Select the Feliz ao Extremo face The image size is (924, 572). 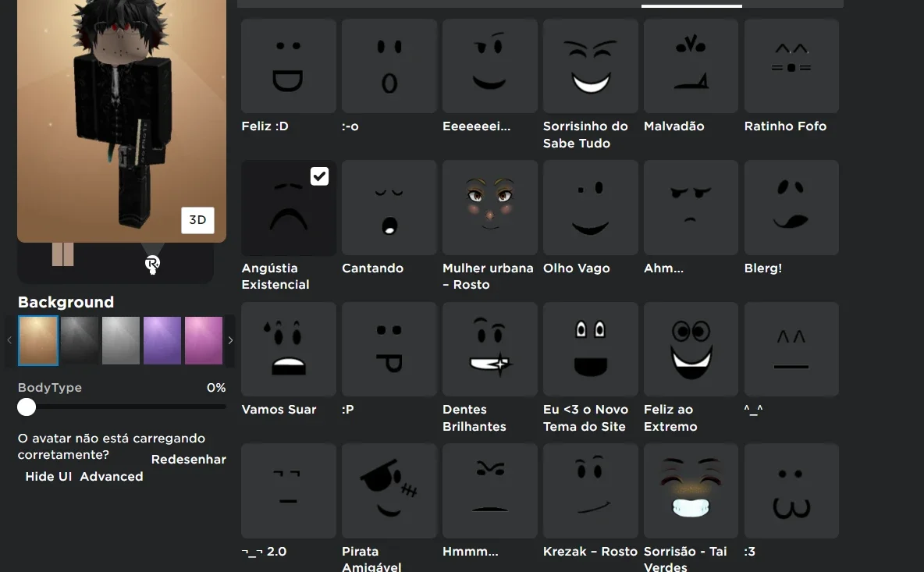click(x=691, y=350)
